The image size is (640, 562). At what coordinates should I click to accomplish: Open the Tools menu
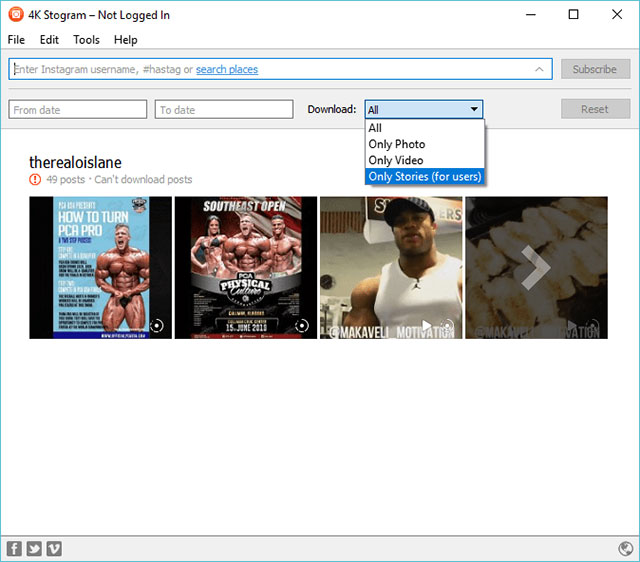point(87,40)
